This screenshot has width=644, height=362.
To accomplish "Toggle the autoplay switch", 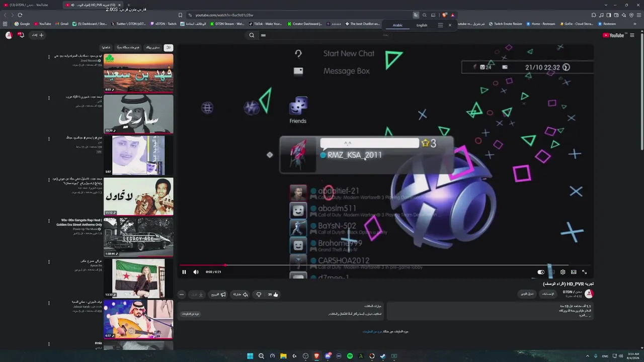I will (541, 272).
